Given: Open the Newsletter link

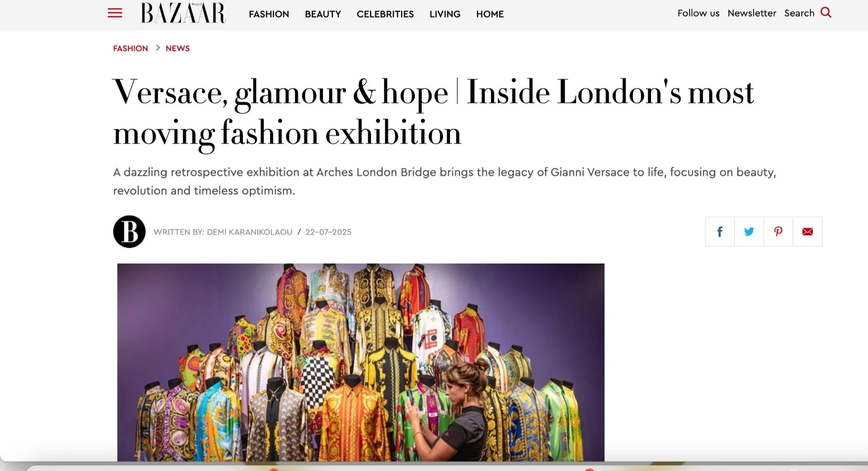Looking at the screenshot, I should click(752, 13).
